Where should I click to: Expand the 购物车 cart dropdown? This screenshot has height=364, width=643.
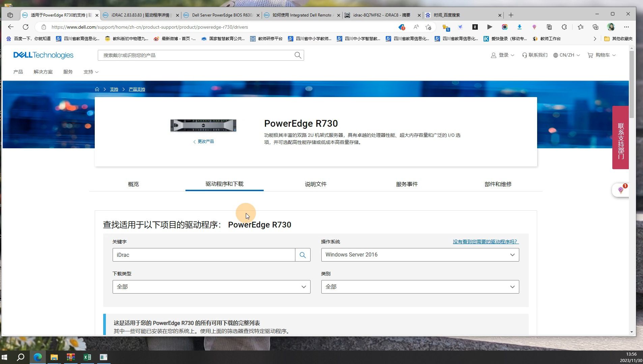pyautogui.click(x=602, y=55)
